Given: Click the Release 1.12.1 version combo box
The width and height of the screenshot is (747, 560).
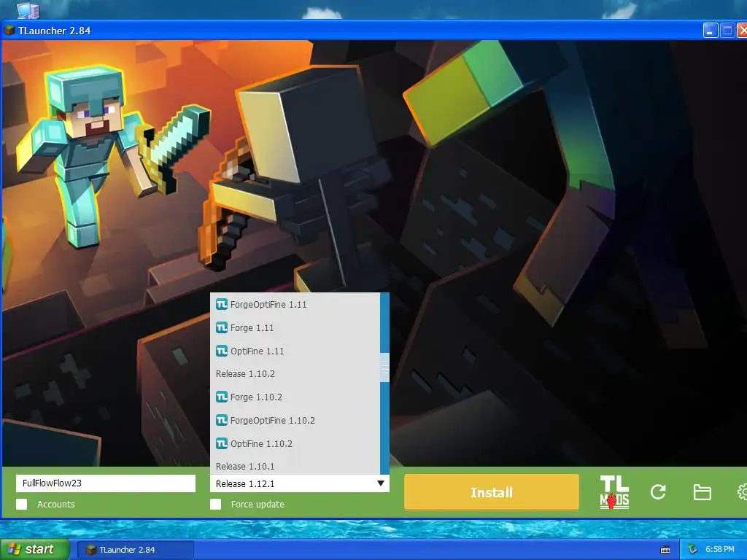Looking at the screenshot, I should point(300,483).
